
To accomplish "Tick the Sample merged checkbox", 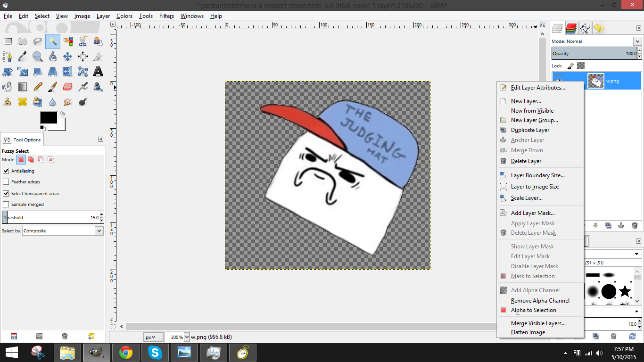I will pyautogui.click(x=6, y=205).
